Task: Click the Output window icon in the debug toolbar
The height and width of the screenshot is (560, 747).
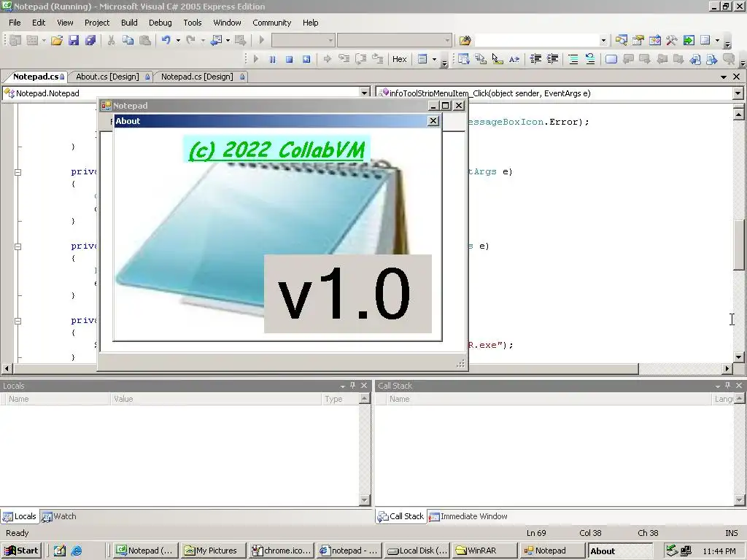Action: coord(422,59)
